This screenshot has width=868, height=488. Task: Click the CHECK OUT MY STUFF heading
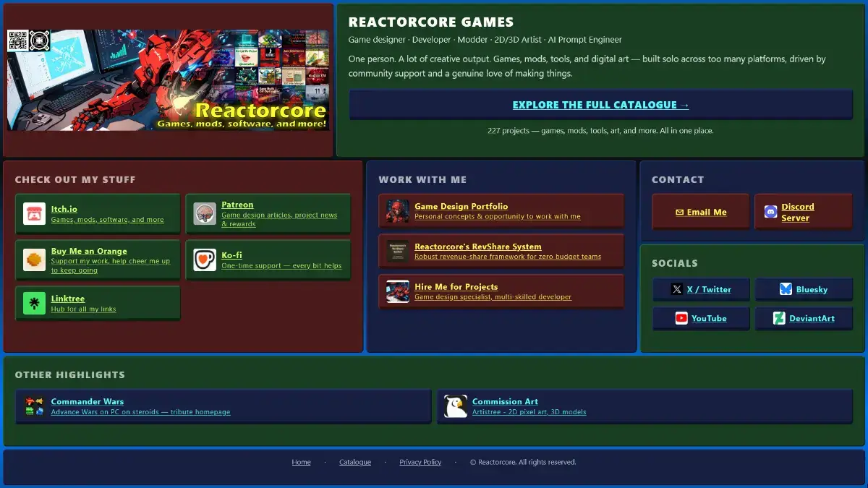point(75,180)
